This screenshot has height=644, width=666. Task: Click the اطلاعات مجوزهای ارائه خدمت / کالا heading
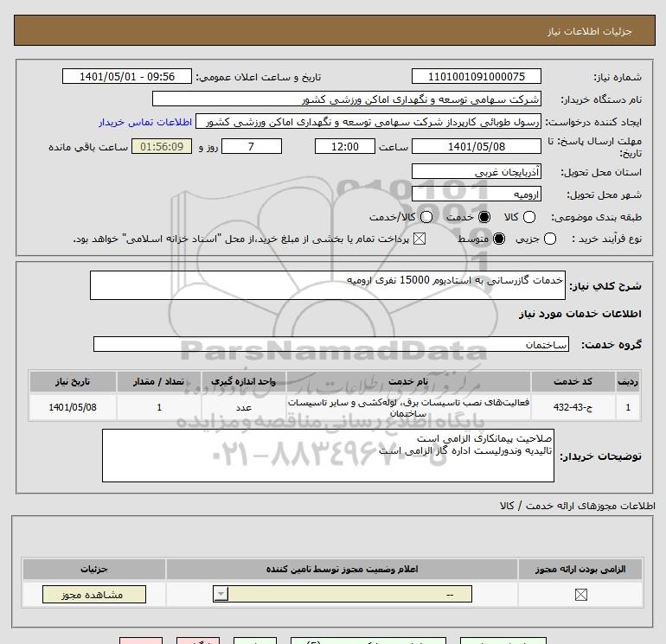click(577, 506)
